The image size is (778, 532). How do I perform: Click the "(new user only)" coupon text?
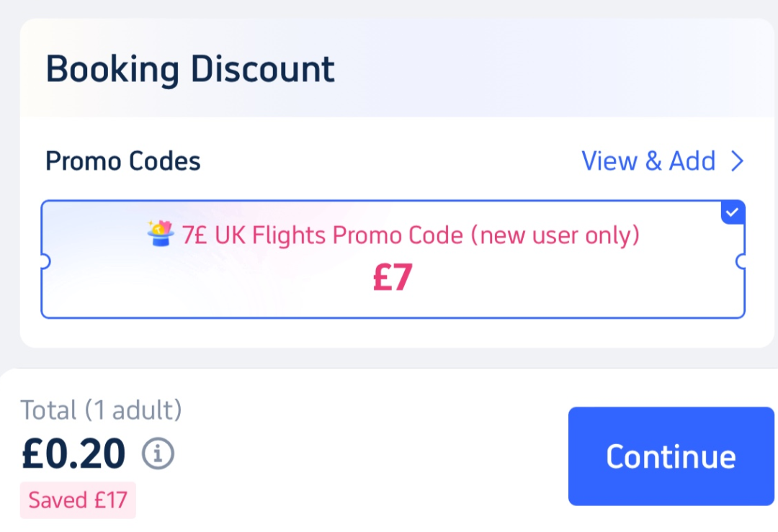coord(555,235)
